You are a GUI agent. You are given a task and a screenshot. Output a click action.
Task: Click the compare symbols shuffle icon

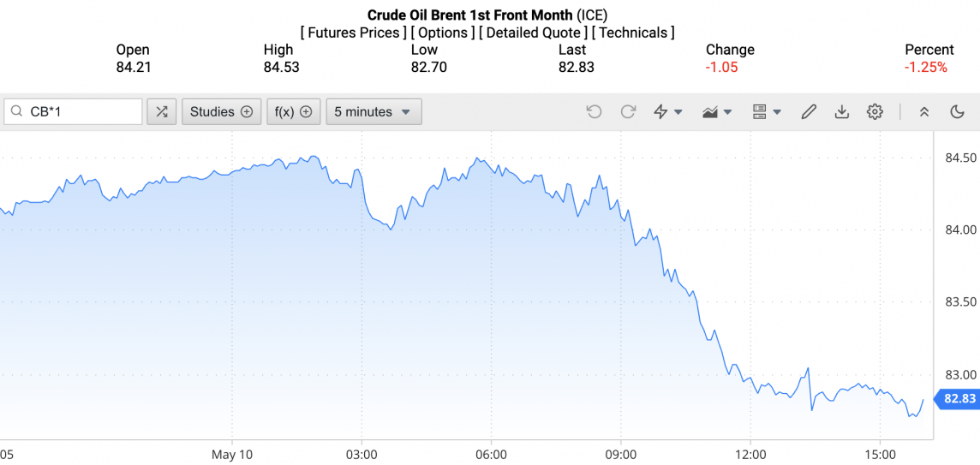click(162, 111)
